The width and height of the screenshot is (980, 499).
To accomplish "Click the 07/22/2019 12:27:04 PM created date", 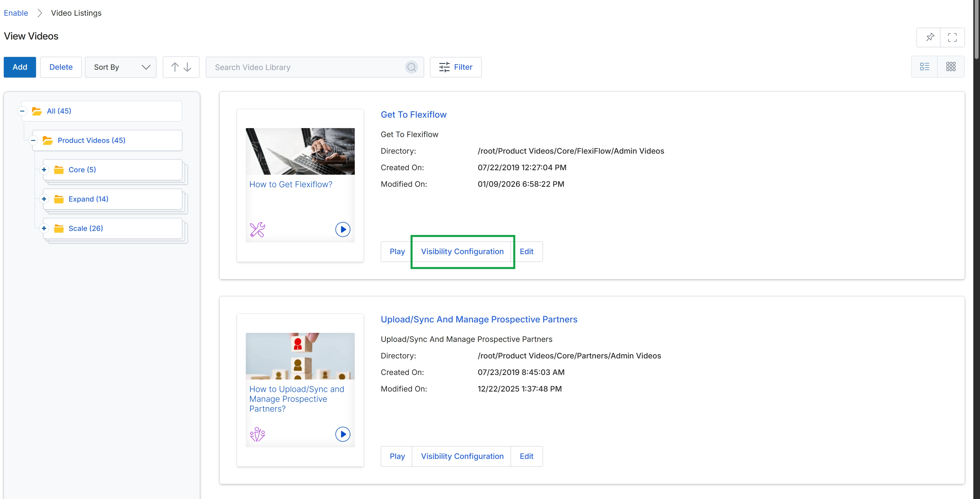I will click(x=522, y=167).
